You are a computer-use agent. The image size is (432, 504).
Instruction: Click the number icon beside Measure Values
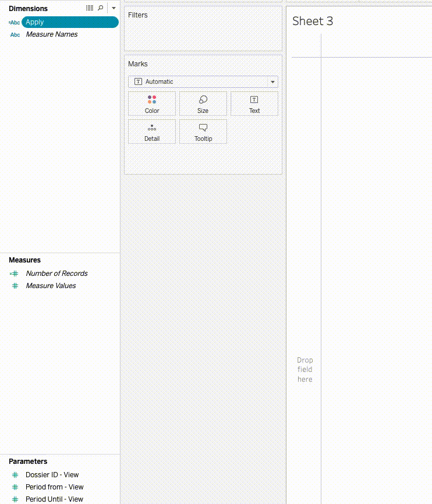pos(15,286)
